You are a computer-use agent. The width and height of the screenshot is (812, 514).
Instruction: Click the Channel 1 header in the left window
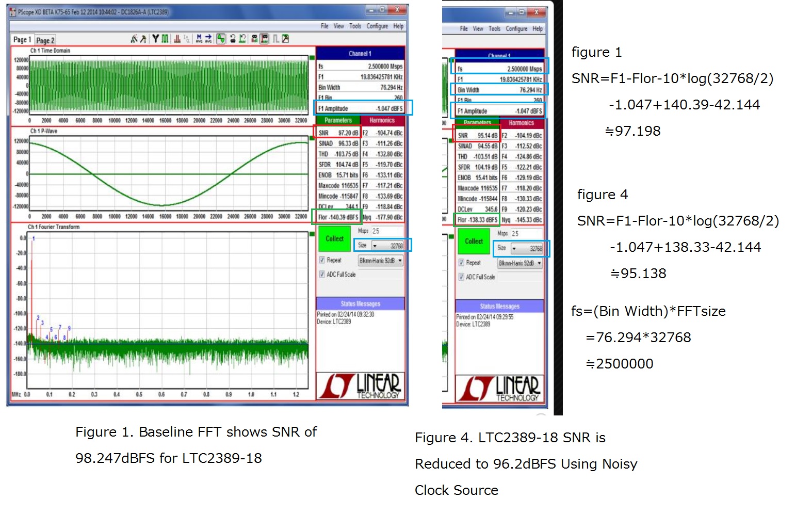[x=360, y=53]
